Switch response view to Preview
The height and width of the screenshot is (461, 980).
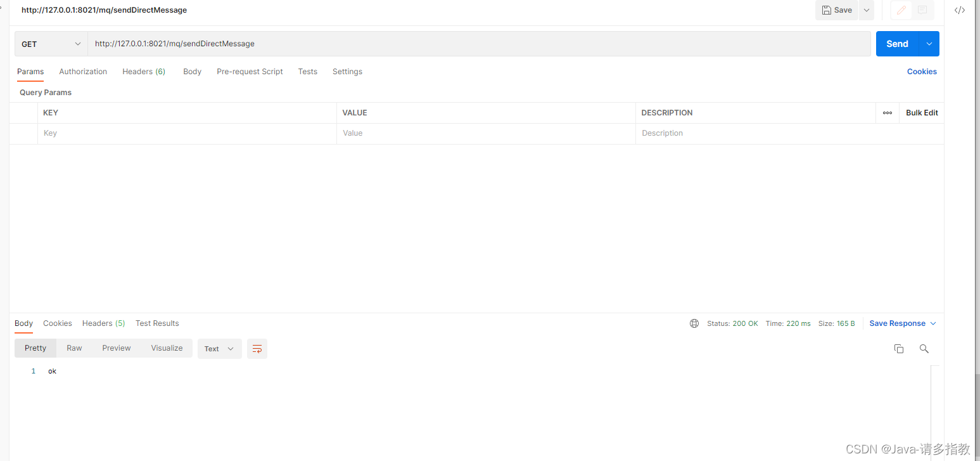click(x=116, y=347)
